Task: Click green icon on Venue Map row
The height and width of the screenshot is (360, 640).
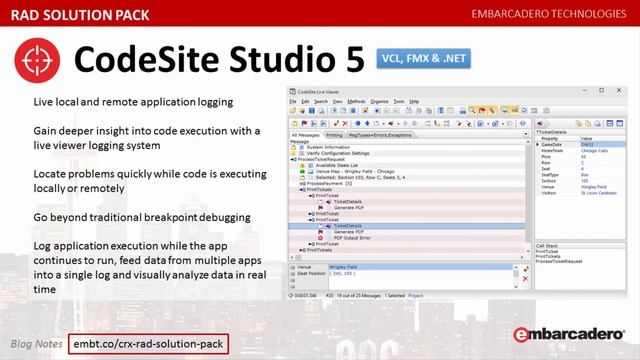Action: [302, 171]
